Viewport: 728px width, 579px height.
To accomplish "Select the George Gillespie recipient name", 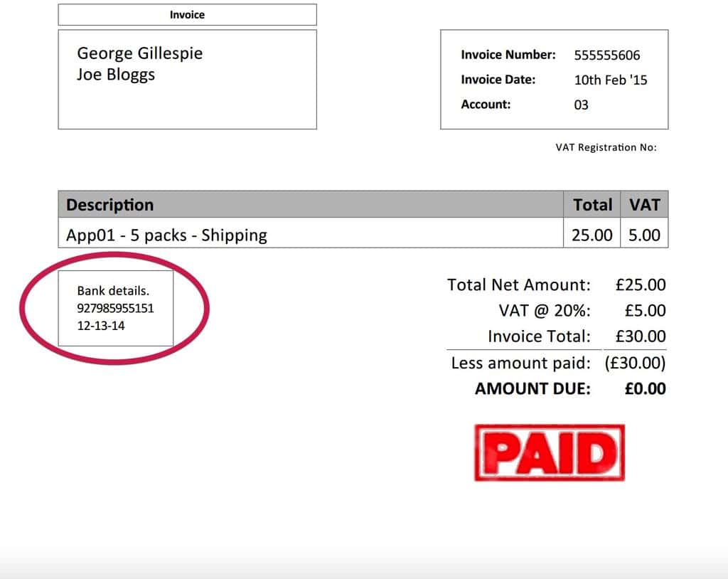I will coord(139,53).
